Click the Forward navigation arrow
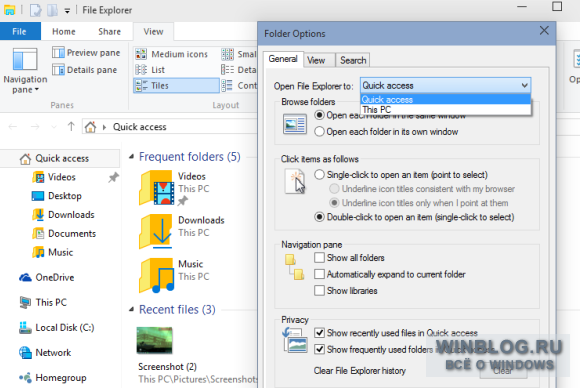 point(35,127)
